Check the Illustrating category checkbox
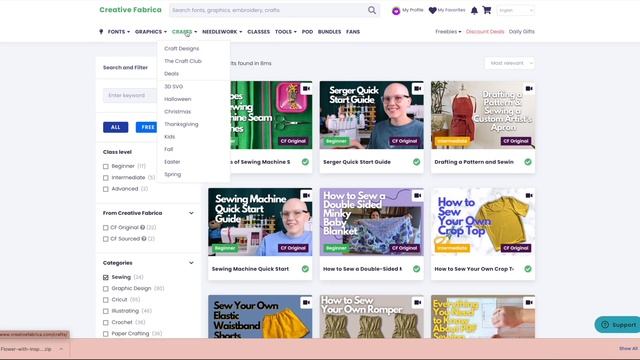 (106, 311)
